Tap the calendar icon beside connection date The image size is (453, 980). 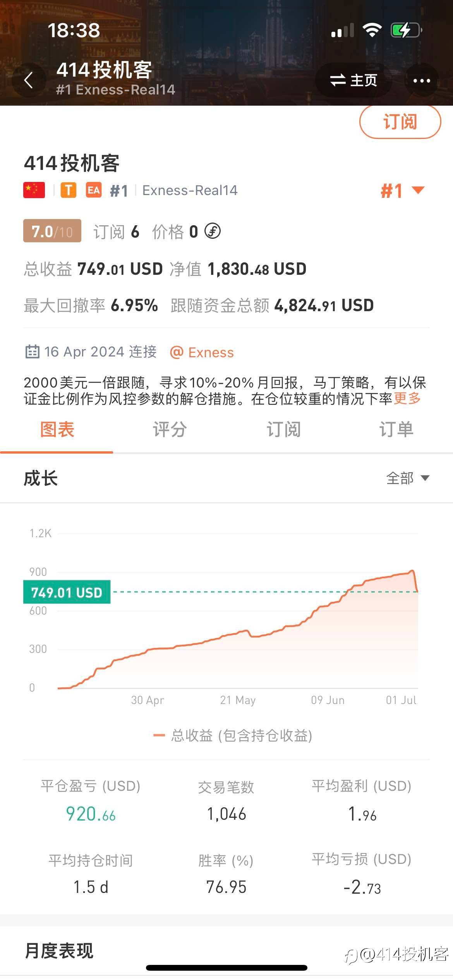pos(32,352)
